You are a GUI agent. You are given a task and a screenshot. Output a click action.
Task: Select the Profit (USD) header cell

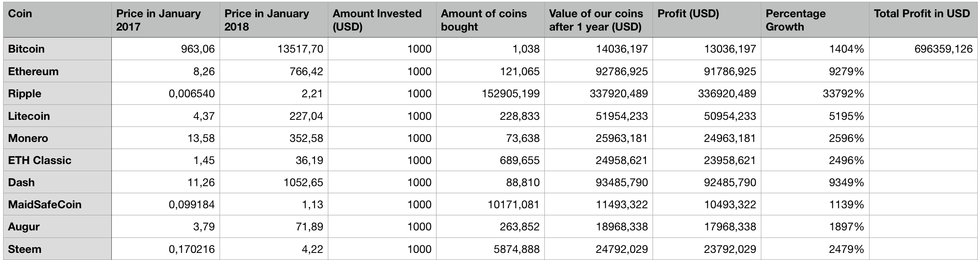tap(688, 14)
